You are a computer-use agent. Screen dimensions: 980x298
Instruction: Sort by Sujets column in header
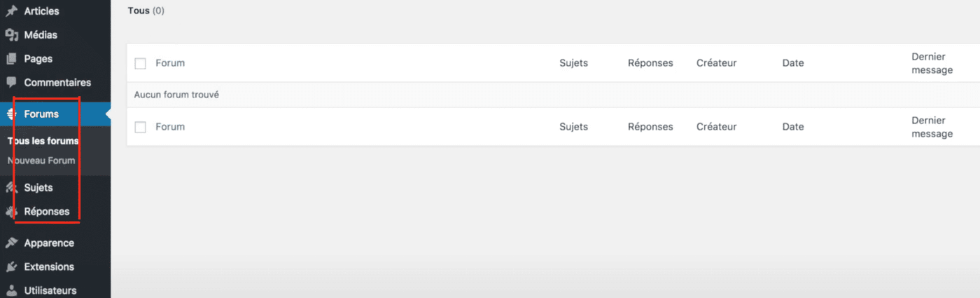[x=573, y=63]
